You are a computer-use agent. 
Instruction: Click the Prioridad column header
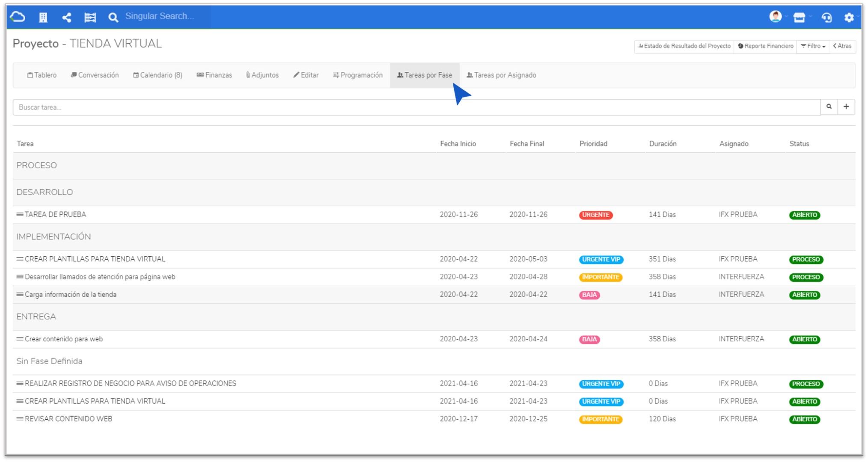[593, 144]
